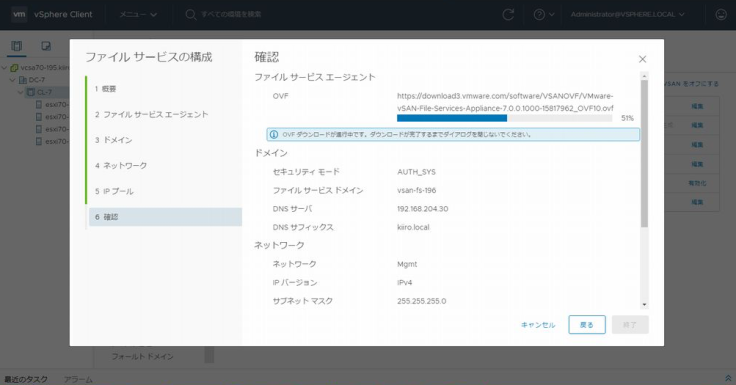The height and width of the screenshot is (385, 736).
Task: Click scrollbar down arrow in dialog
Action: pyautogui.click(x=644, y=304)
